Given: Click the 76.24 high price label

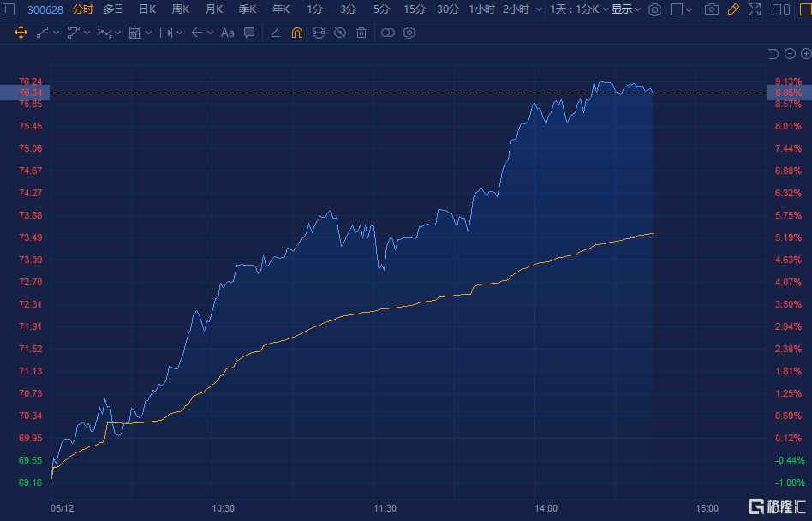Looking at the screenshot, I should (x=31, y=81).
